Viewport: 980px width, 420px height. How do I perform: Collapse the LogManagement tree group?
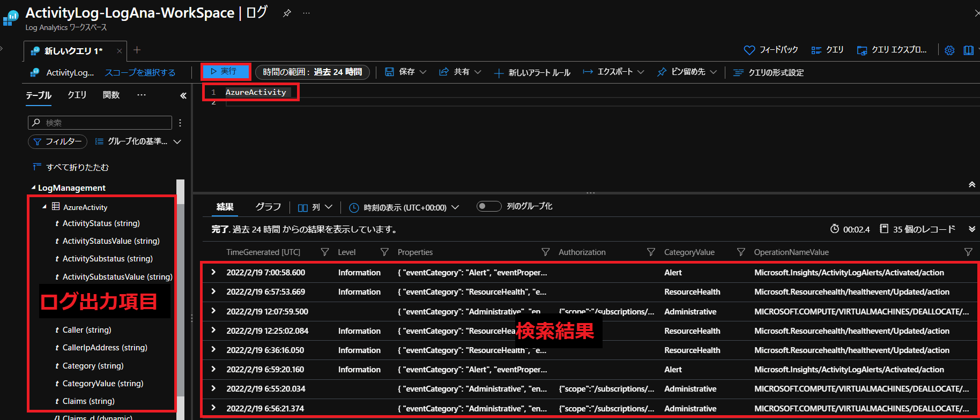coord(33,187)
